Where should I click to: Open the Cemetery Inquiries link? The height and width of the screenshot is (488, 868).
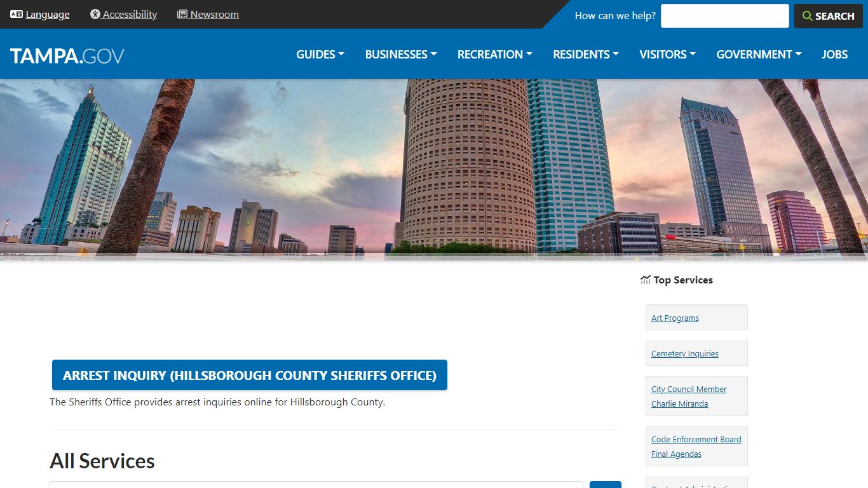point(685,354)
